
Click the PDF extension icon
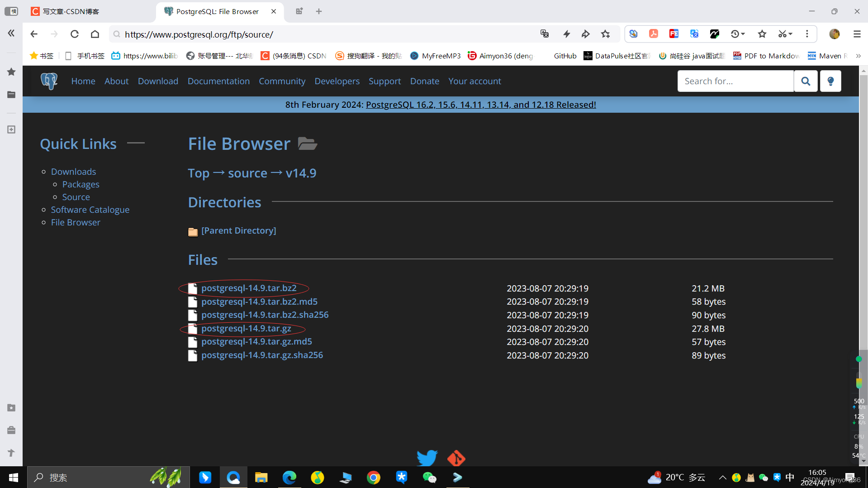pos(654,34)
